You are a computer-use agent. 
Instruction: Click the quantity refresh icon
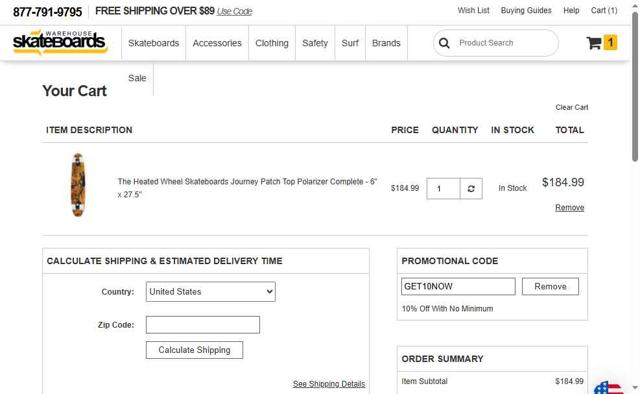pos(471,189)
